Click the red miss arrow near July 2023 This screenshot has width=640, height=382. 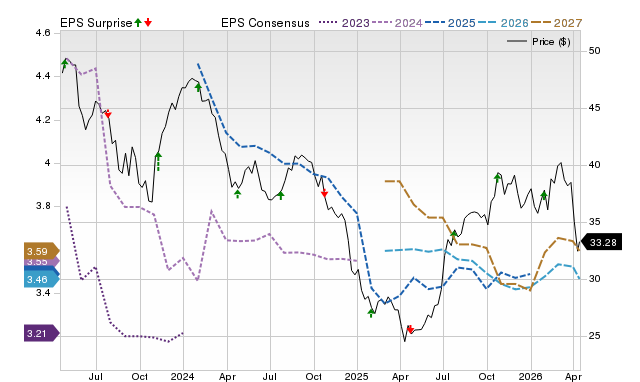(108, 114)
